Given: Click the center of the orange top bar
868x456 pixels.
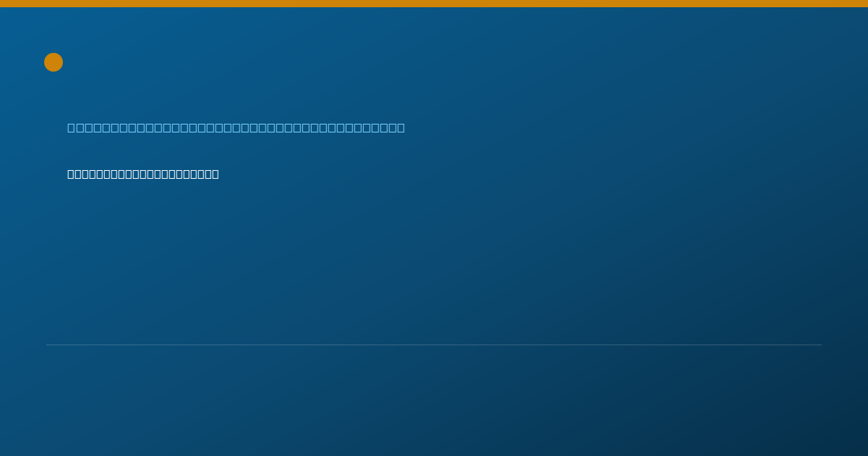Looking at the screenshot, I should (434, 4).
